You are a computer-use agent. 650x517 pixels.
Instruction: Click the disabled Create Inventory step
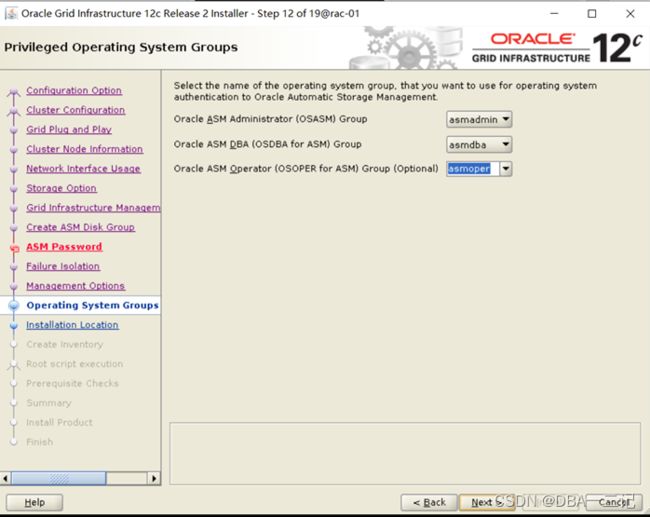(65, 344)
